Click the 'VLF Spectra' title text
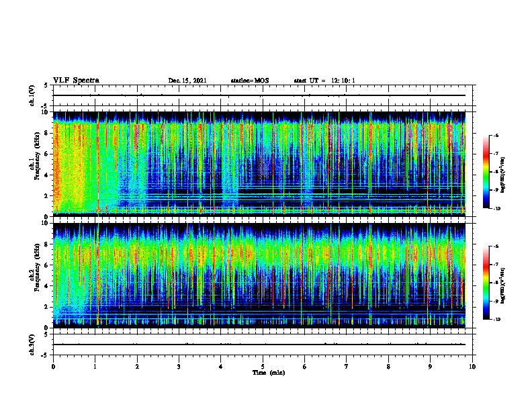 click(x=77, y=81)
